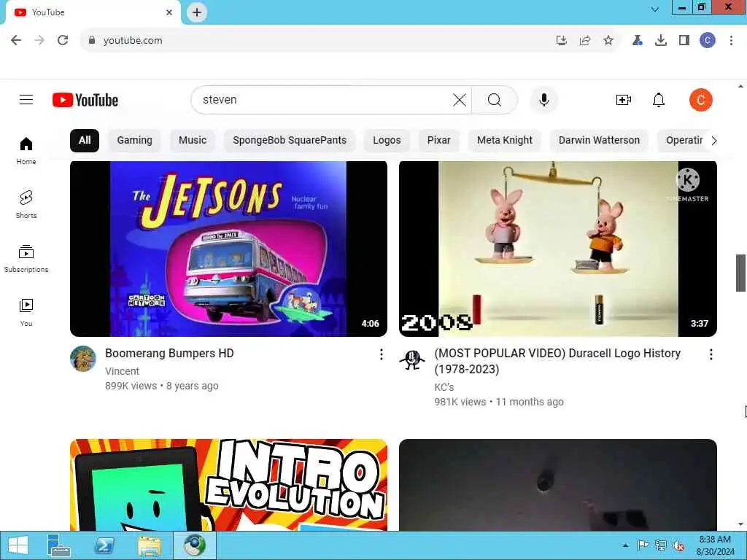747x560 pixels.
Task: Clear the search box with the X
Action: [x=460, y=100]
